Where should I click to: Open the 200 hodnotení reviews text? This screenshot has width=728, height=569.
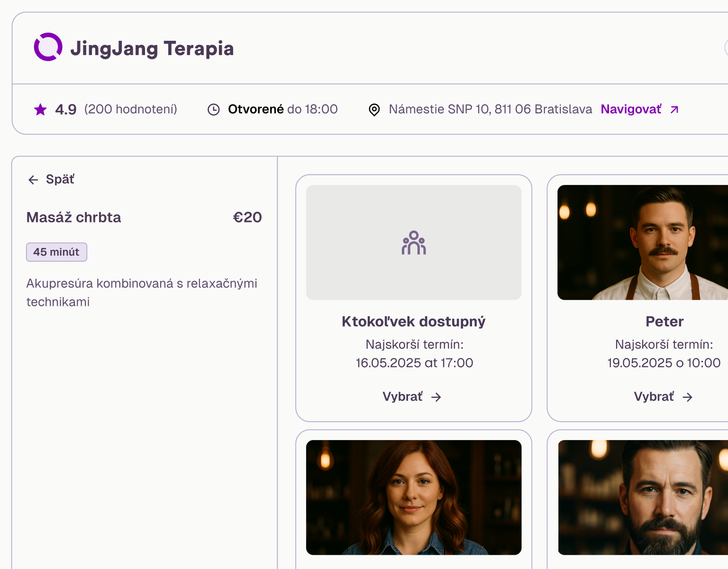130,110
